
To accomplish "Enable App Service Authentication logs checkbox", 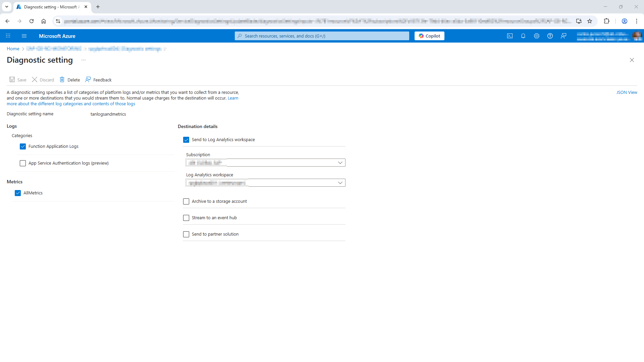I will (x=23, y=163).
